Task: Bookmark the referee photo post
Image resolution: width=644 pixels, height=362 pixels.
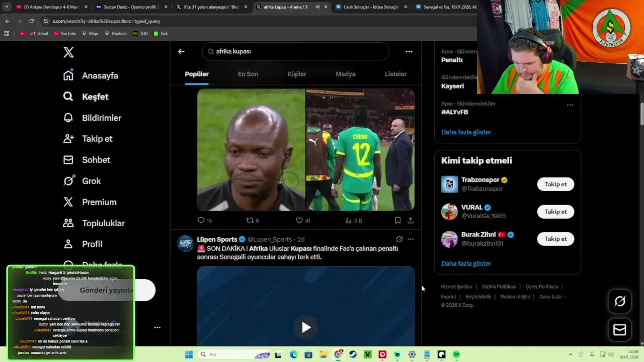Action: tap(397, 220)
